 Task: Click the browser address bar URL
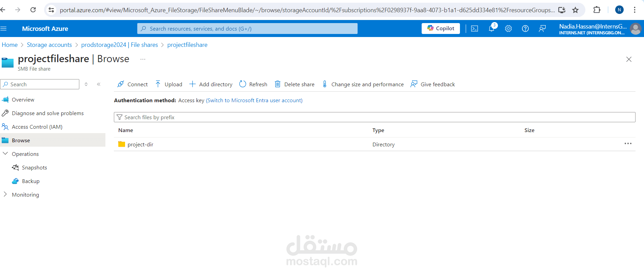[307, 10]
